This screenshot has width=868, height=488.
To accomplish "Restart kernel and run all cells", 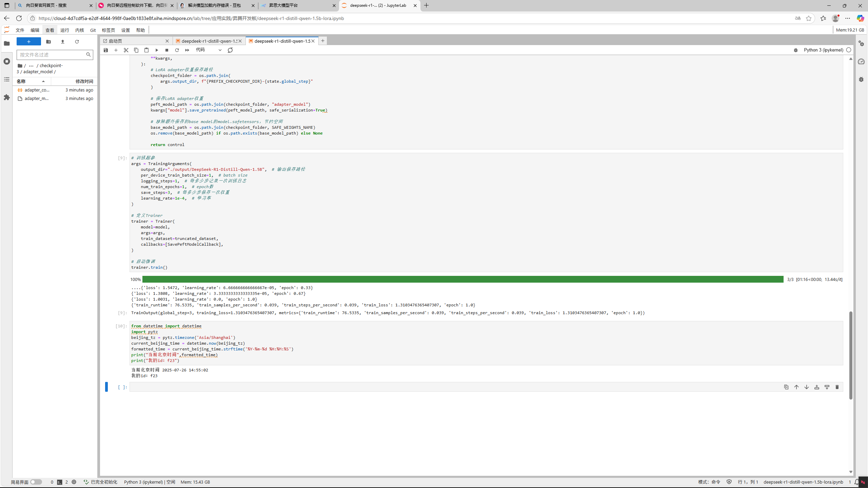I will pos(187,50).
